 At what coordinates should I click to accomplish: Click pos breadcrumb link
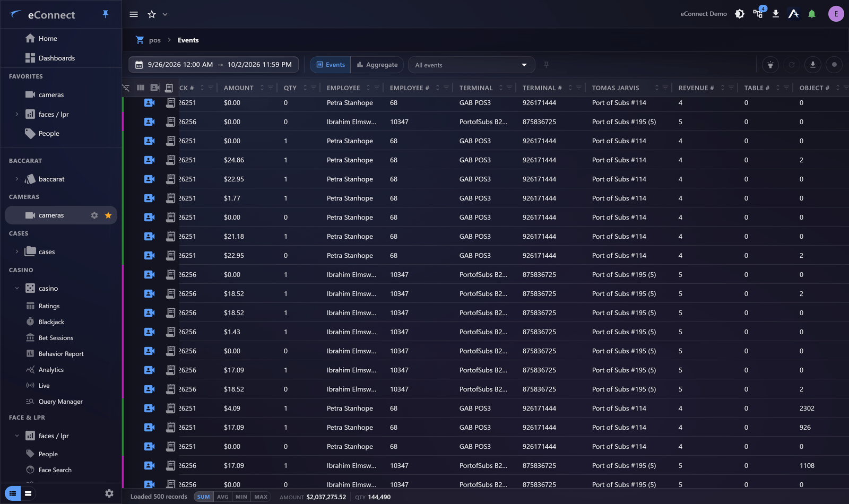(x=155, y=40)
